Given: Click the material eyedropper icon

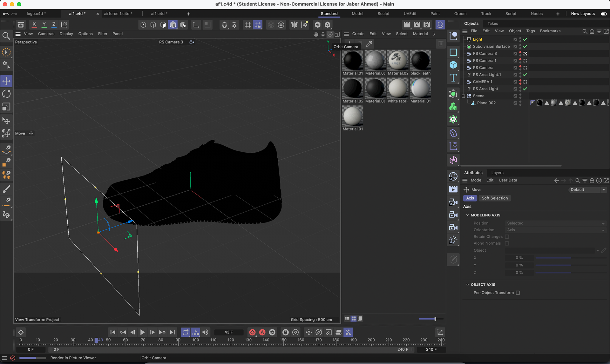Looking at the screenshot, I should pyautogui.click(x=369, y=44).
